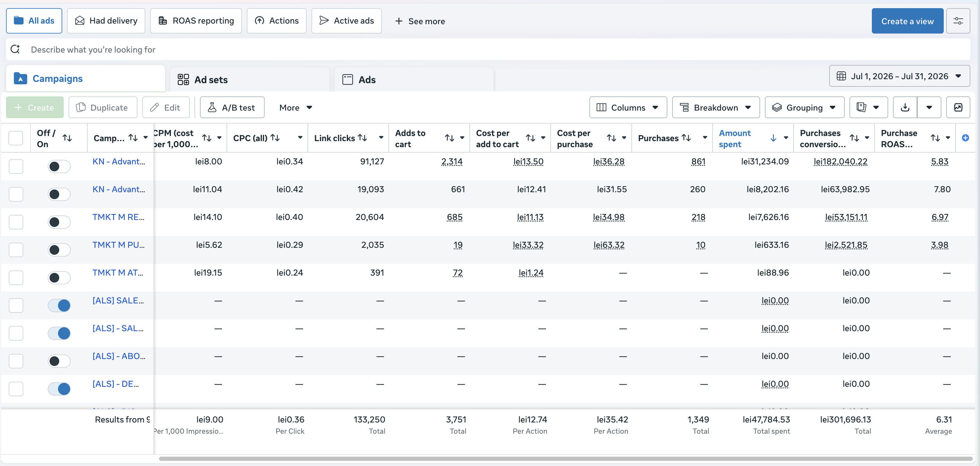
Task: Select the ROAS reporting view
Action: (x=196, y=21)
